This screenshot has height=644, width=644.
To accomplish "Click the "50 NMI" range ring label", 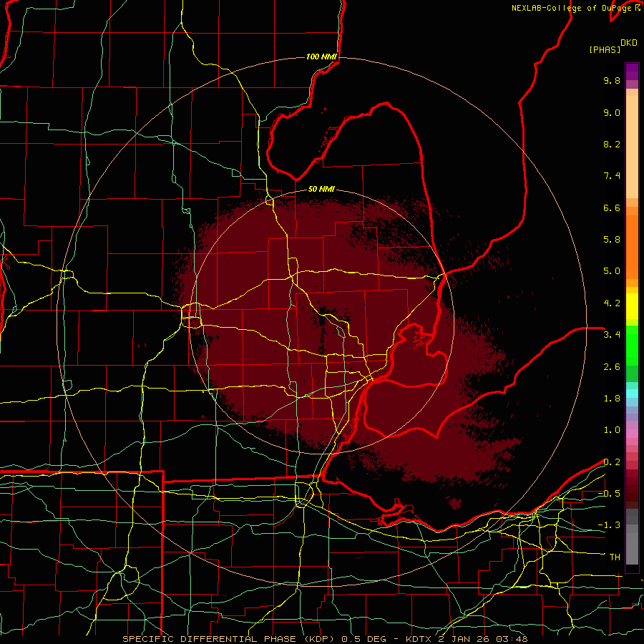I will (x=321, y=189).
